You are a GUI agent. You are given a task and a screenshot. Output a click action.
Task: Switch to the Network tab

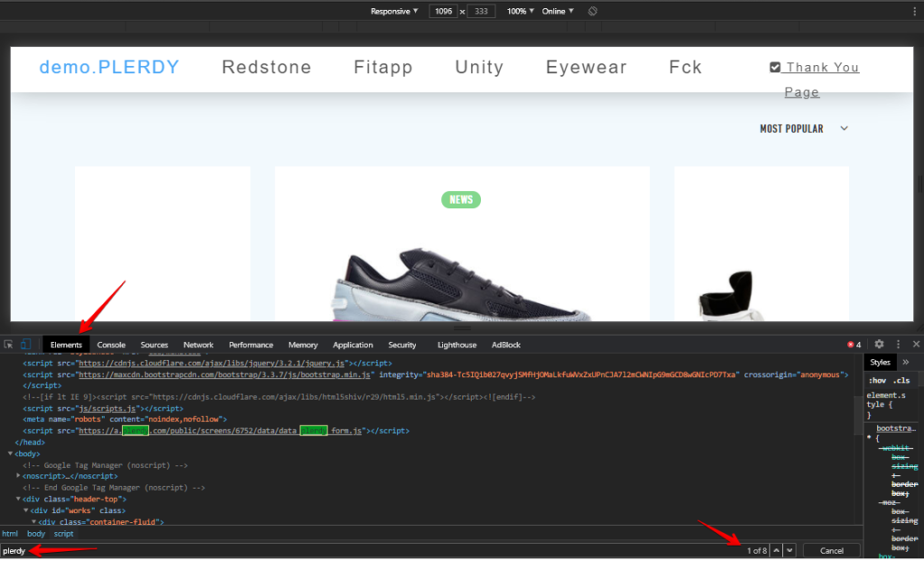[199, 345]
